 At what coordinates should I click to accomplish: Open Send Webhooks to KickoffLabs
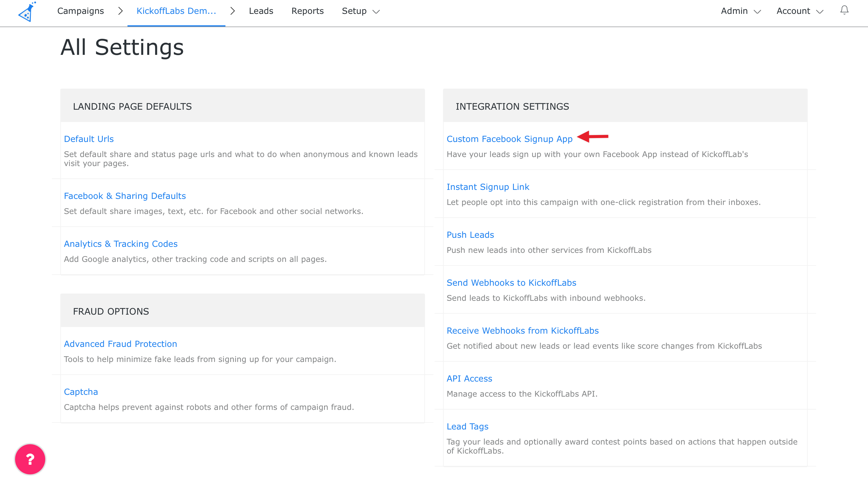511,282
